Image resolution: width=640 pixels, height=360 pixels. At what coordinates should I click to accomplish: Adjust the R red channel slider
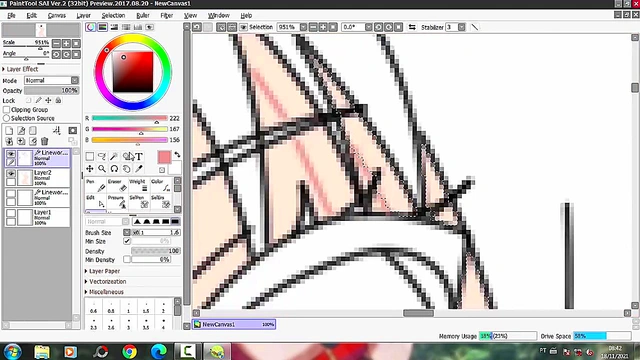click(x=129, y=118)
